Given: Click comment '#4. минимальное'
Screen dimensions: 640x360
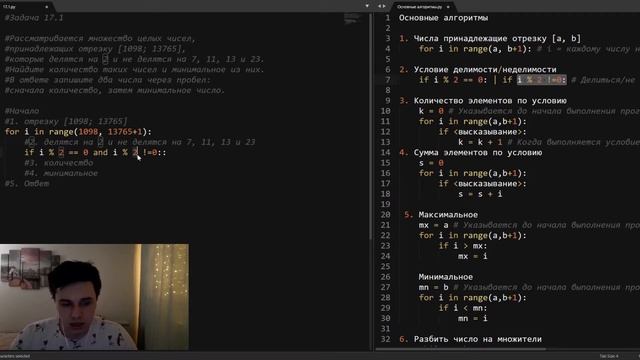Looking at the screenshot, I should pyautogui.click(x=61, y=173).
